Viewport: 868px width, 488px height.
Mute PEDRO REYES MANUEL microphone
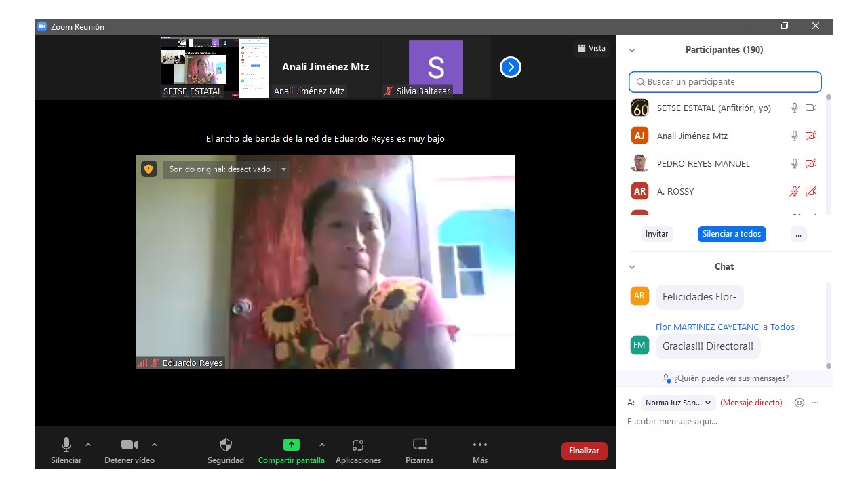pyautogui.click(x=795, y=163)
